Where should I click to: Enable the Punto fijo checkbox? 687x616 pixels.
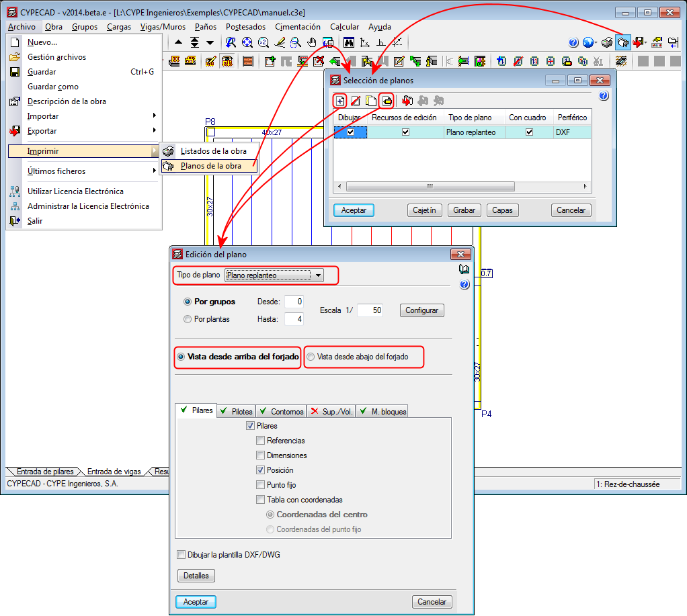[x=260, y=484]
